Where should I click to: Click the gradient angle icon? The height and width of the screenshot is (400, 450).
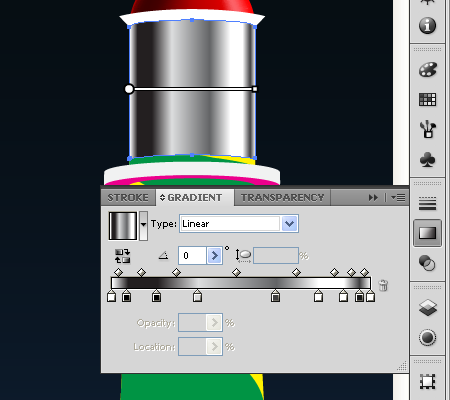[163, 256]
